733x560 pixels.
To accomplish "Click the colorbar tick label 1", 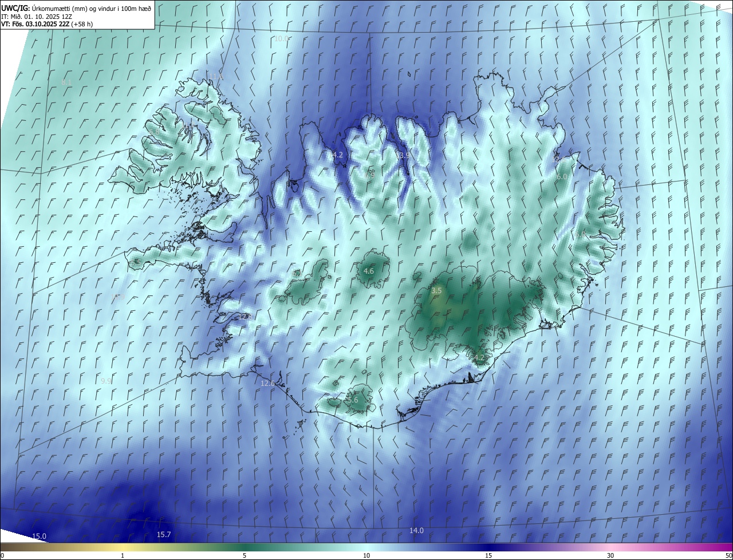I will 123,555.
